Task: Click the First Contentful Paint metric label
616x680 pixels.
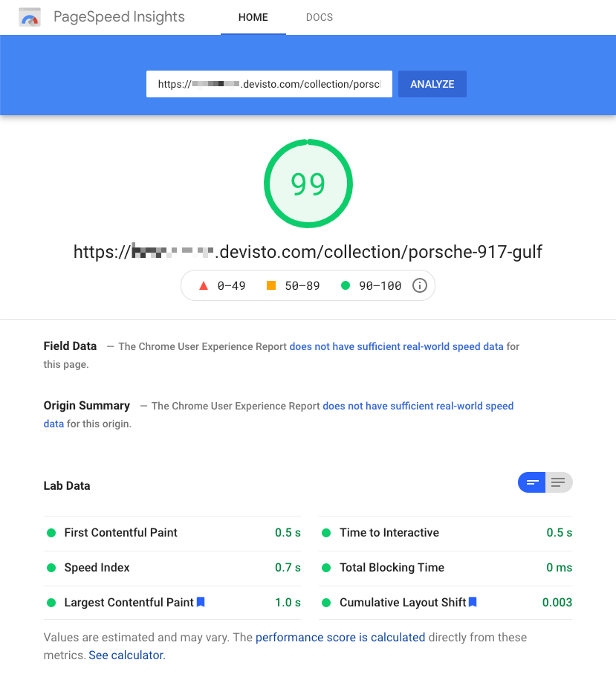Action: (121, 533)
